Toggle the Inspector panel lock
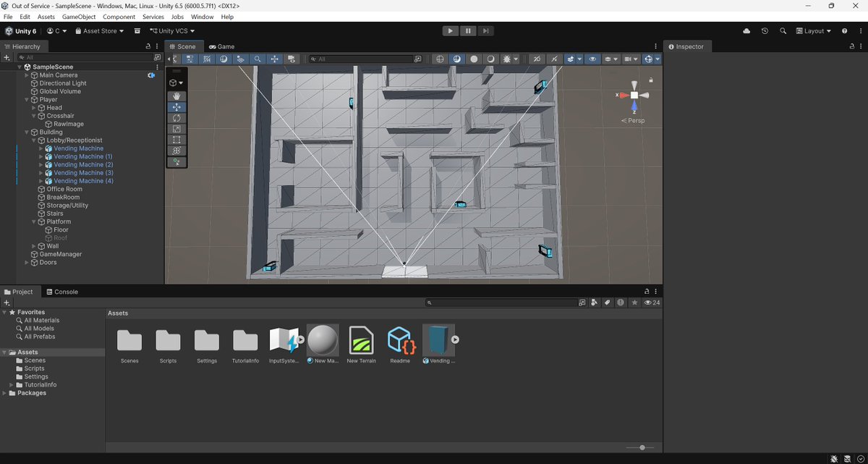The width and height of the screenshot is (868, 464). point(851,46)
